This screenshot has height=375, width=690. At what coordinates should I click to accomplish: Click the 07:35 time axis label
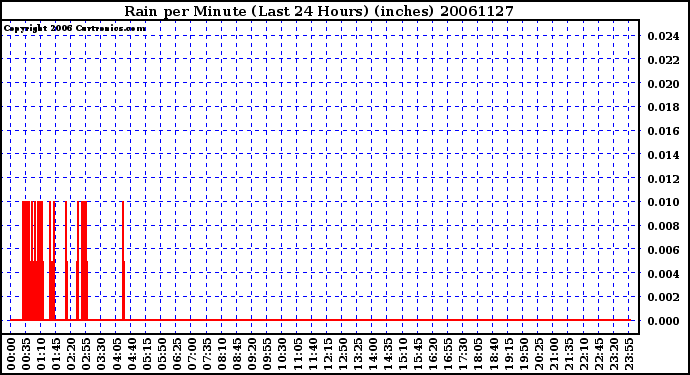tap(207, 354)
